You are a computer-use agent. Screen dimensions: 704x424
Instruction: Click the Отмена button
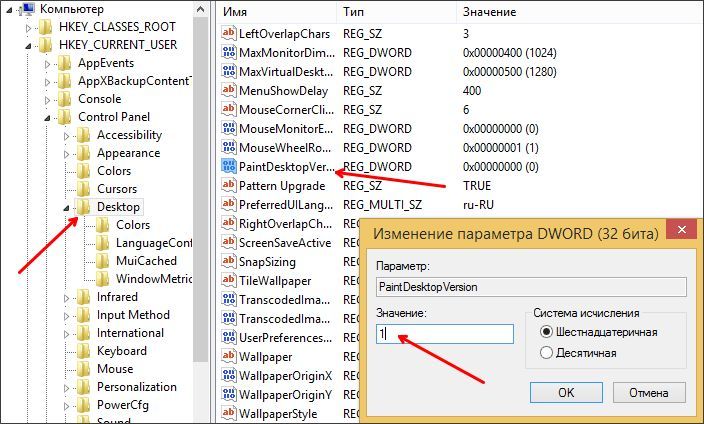649,393
